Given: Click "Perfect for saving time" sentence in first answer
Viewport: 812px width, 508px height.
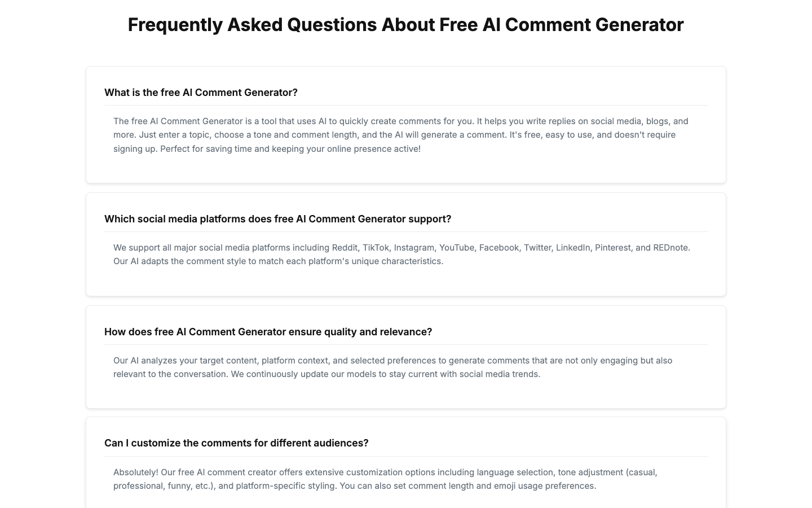Looking at the screenshot, I should (290, 149).
